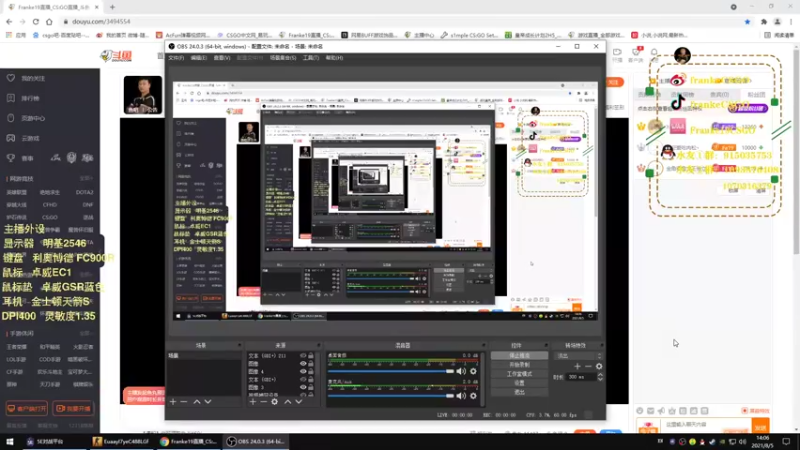800x450 pixels.
Task: Expand 手游休闲 全部 link in sidebar
Action: point(86,333)
